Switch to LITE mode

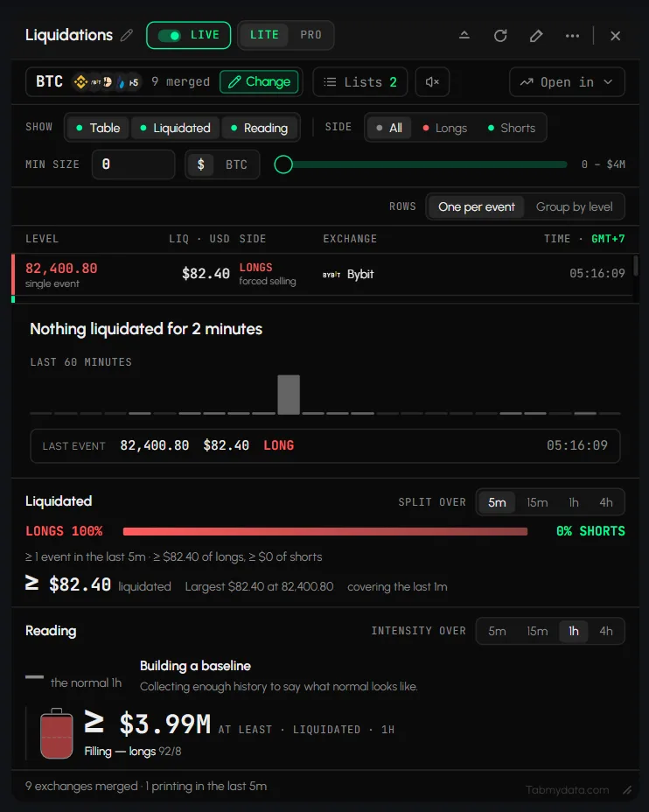point(264,35)
